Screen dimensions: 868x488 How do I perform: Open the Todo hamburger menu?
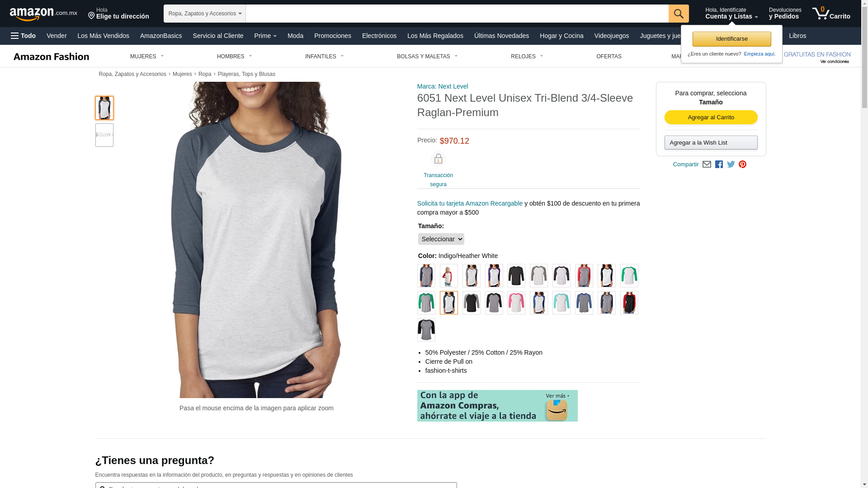[23, 36]
